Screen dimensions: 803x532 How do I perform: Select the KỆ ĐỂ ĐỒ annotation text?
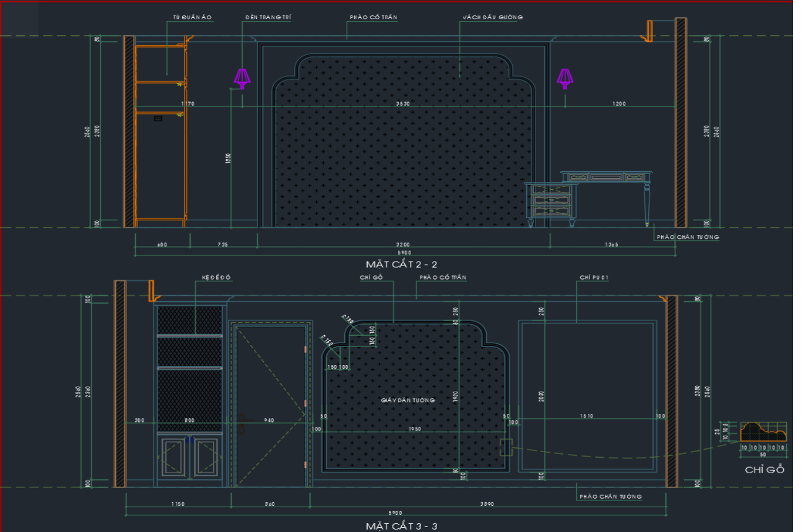pyautogui.click(x=216, y=277)
